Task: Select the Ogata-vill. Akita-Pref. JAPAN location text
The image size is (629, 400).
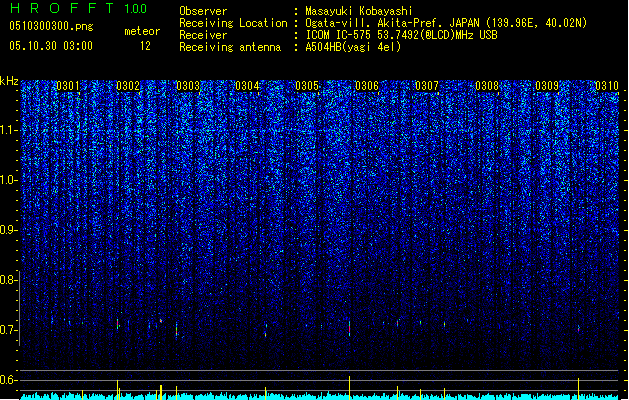Action: point(392,23)
